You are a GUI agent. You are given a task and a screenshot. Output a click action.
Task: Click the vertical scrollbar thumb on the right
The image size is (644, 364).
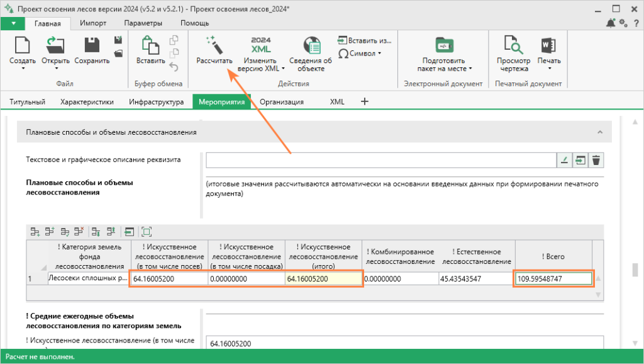(x=635, y=270)
